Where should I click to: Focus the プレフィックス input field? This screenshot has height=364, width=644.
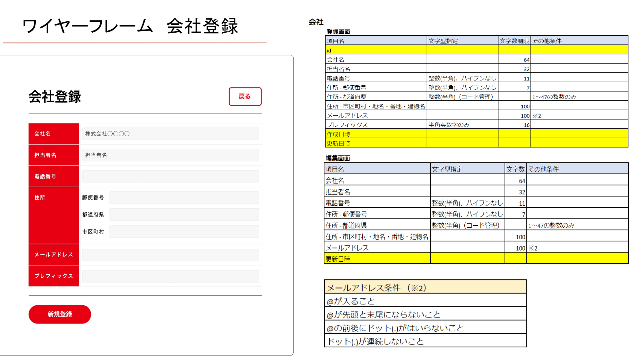pyautogui.click(x=170, y=276)
